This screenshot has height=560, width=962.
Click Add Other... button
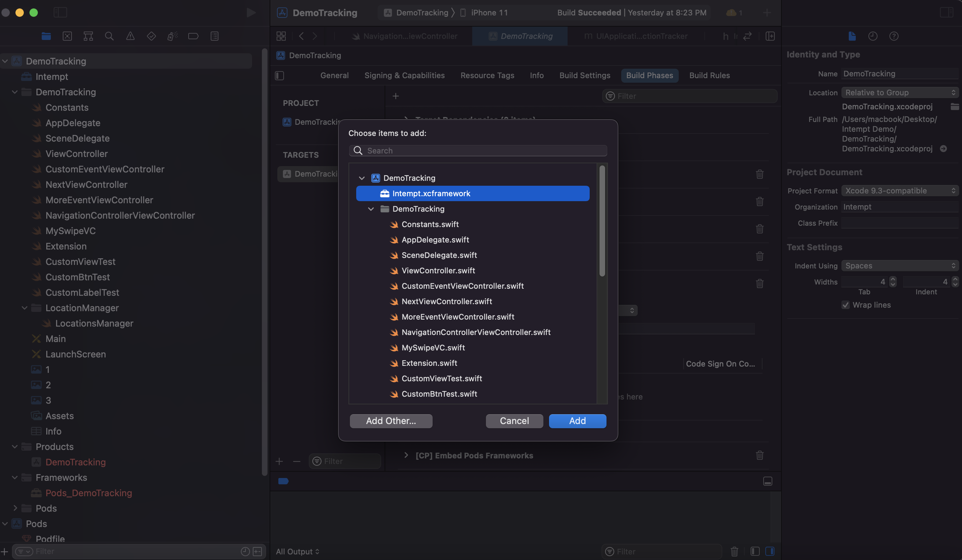tap(391, 421)
